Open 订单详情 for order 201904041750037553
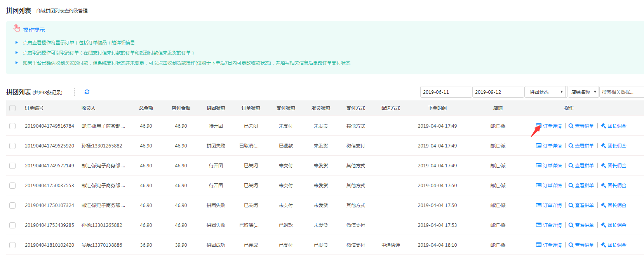Screen dimensions: 644x258 (x=549, y=186)
